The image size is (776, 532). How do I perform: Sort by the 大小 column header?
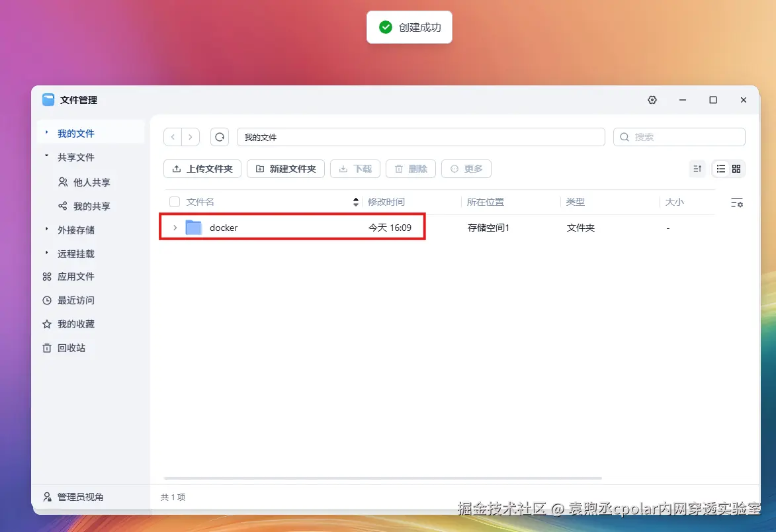tap(675, 202)
